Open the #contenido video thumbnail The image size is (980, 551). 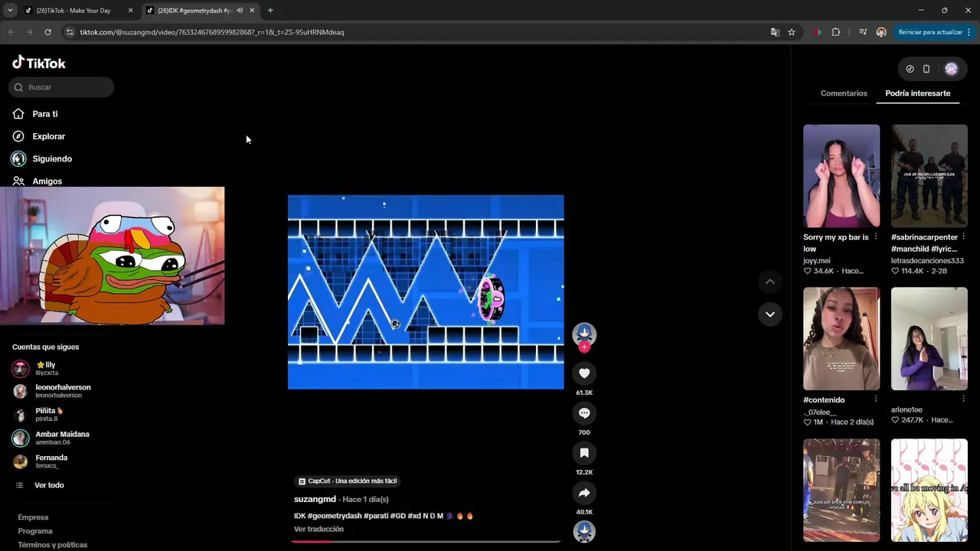[x=841, y=339]
